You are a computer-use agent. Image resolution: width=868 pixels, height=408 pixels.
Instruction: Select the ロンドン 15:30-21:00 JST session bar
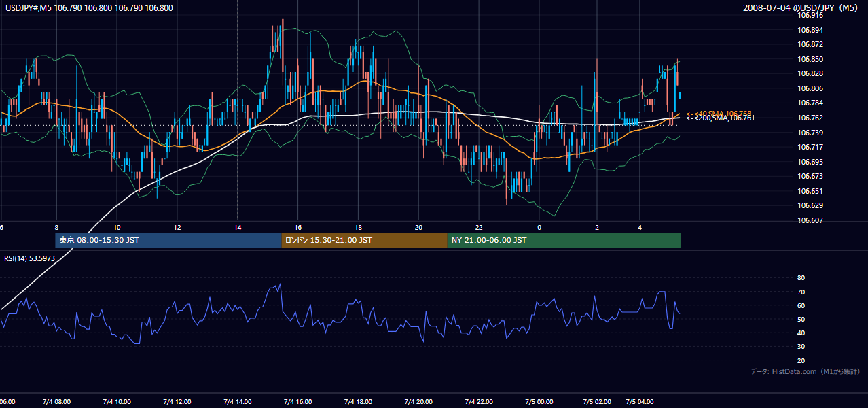coord(365,240)
